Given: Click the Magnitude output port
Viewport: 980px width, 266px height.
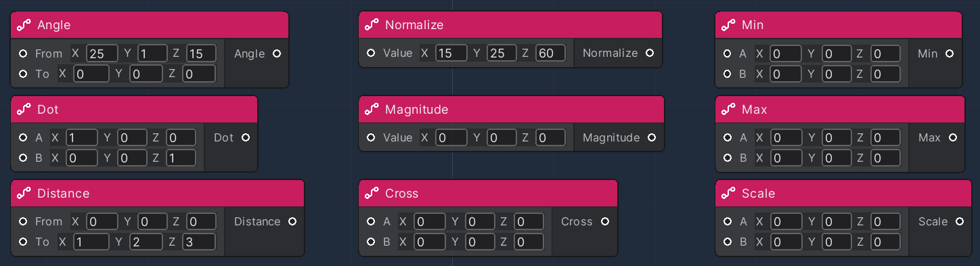Looking at the screenshot, I should pyautogui.click(x=652, y=137).
